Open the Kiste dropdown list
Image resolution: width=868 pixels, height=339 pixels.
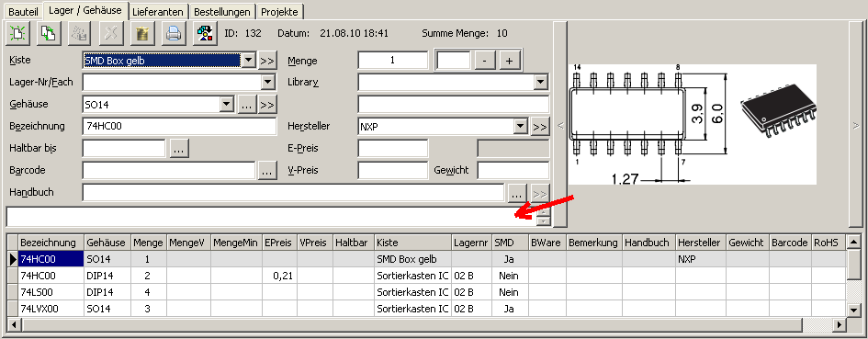click(248, 60)
